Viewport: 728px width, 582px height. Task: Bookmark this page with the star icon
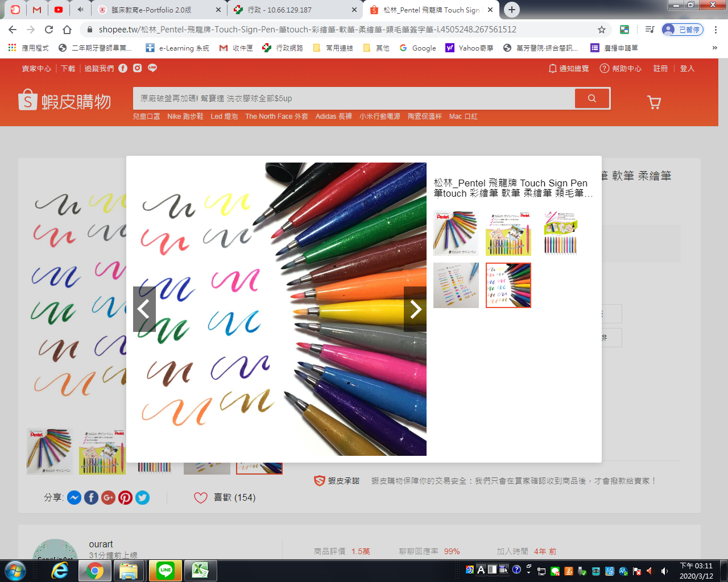[x=602, y=30]
